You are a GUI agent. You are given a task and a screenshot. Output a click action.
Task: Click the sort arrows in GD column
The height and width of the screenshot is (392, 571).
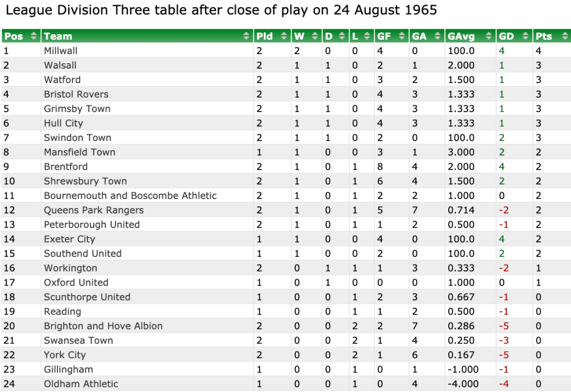(525, 36)
